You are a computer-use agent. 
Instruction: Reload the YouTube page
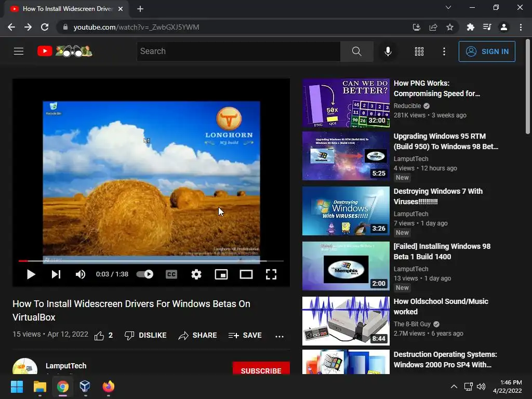click(x=45, y=27)
